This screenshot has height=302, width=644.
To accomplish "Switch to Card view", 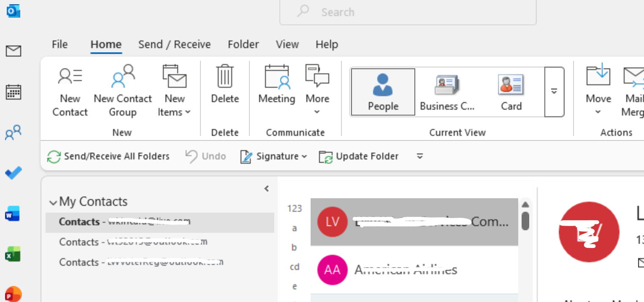I will coord(511,92).
